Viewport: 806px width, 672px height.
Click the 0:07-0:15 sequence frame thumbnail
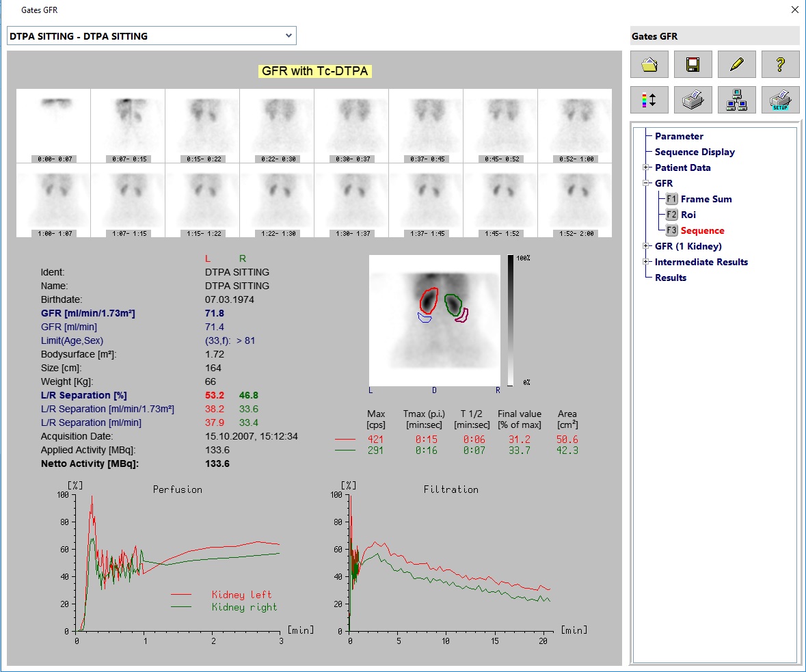point(128,126)
